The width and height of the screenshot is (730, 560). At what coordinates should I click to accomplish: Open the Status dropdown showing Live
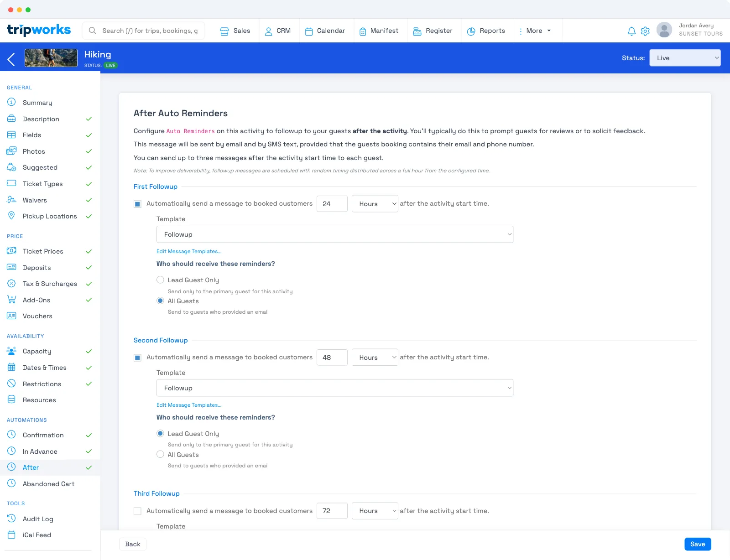click(685, 58)
